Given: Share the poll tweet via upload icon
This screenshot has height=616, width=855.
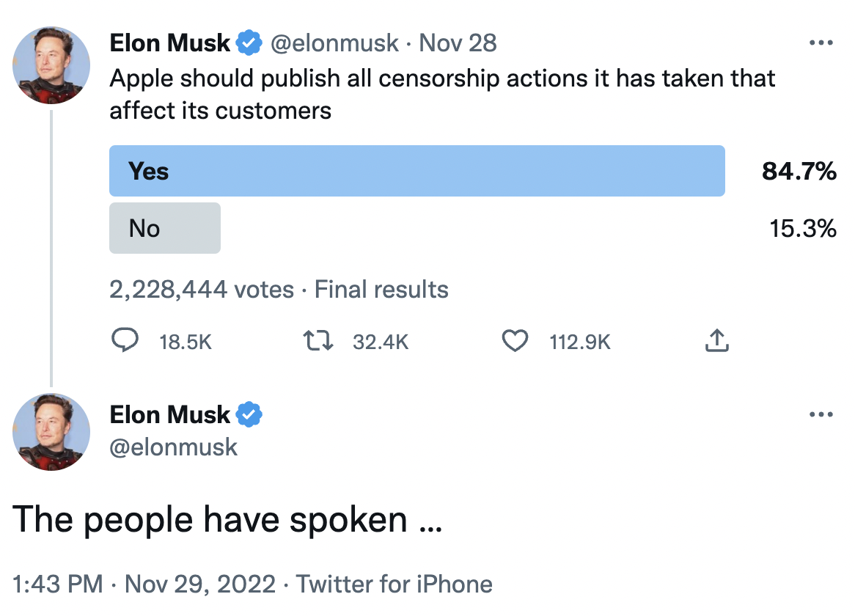Looking at the screenshot, I should point(716,340).
